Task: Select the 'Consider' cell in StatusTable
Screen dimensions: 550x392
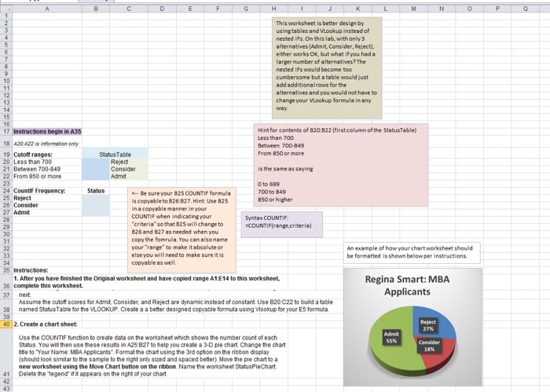Action: pos(129,169)
